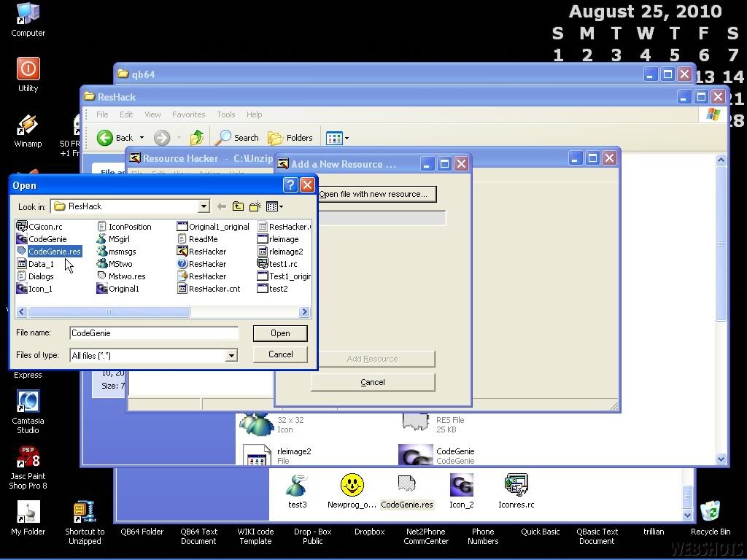Viewport: 747px width, 560px height.
Task: Launch Jasc Paint Shop Pro 8
Action: pyautogui.click(x=28, y=467)
